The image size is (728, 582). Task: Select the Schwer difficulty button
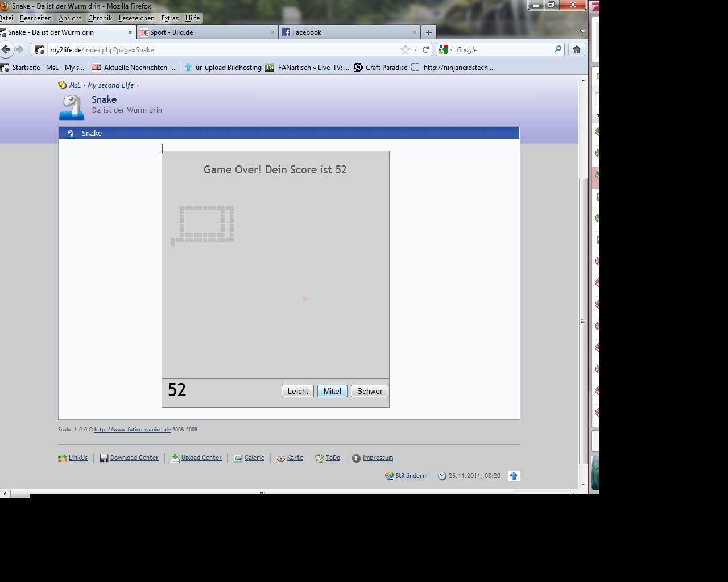coord(370,391)
